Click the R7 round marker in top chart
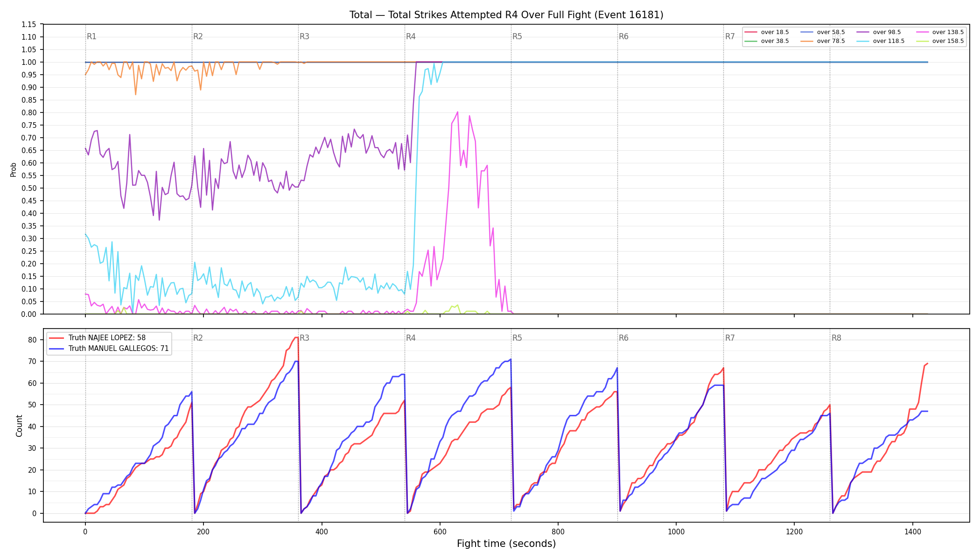This screenshot has width=980, height=560. tap(730, 36)
